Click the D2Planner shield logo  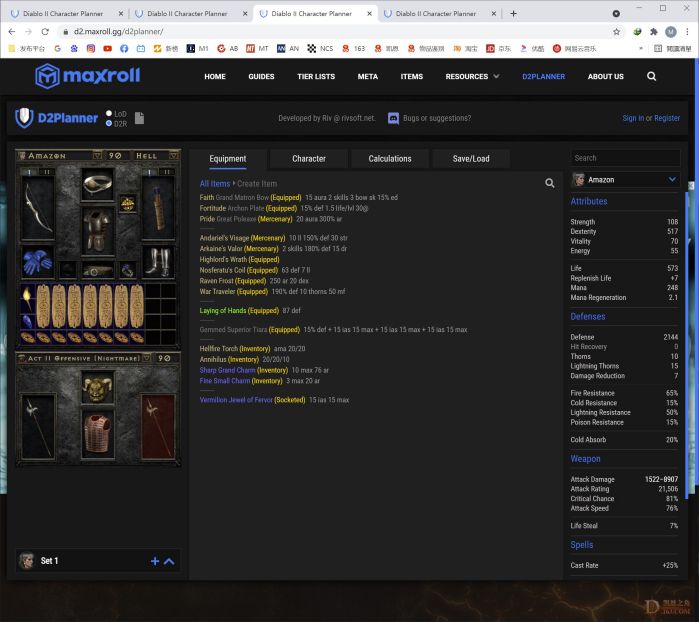(24, 118)
